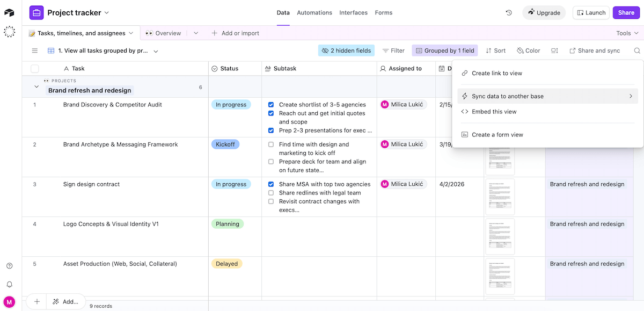644x311 pixels.
Task: Click the Airtable logo in the top-left corner
Action: coord(9,12)
